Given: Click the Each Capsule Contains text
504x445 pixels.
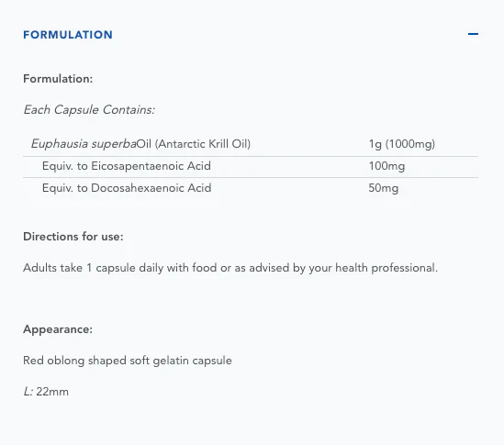Looking at the screenshot, I should [x=89, y=110].
